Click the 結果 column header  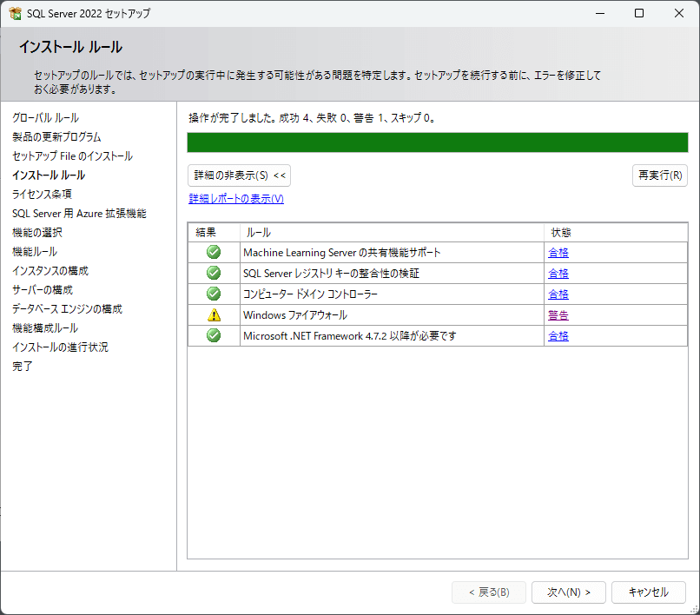214,232
